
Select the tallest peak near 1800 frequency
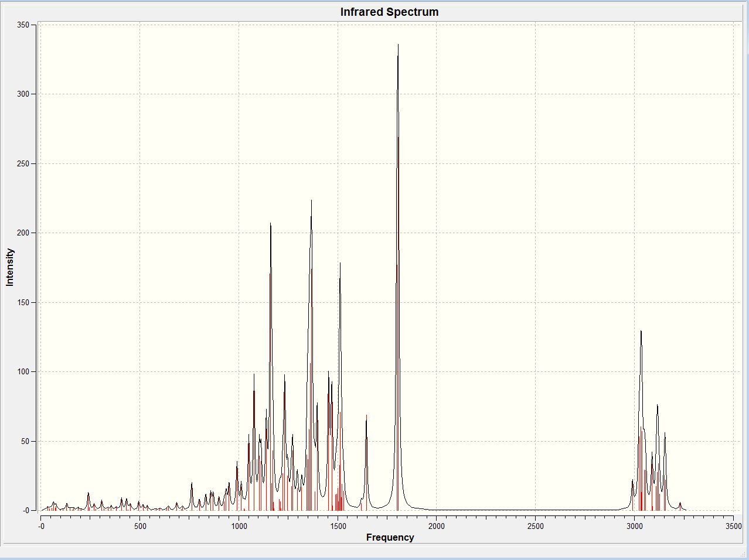(398, 45)
